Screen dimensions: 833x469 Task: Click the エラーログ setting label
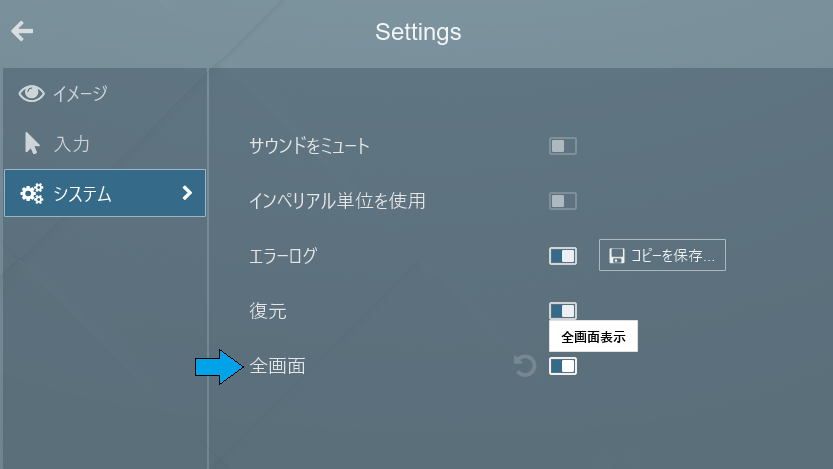(283, 255)
